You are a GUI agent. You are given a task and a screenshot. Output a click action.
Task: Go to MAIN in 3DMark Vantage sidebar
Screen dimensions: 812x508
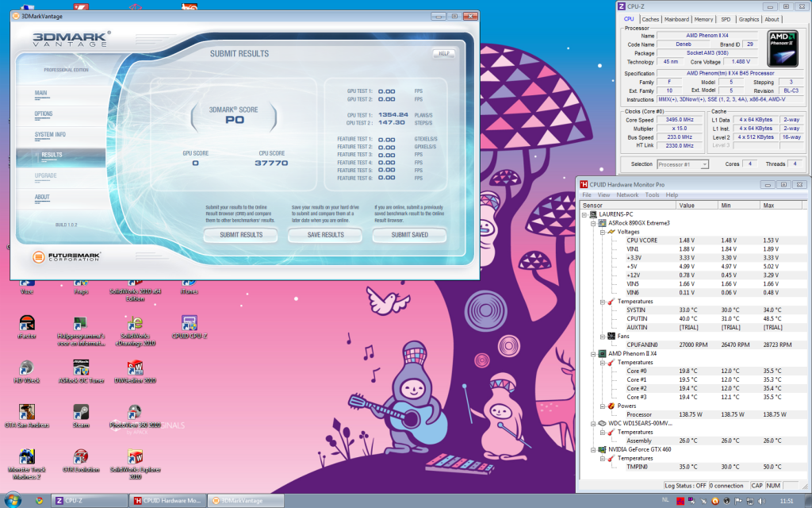(41, 94)
